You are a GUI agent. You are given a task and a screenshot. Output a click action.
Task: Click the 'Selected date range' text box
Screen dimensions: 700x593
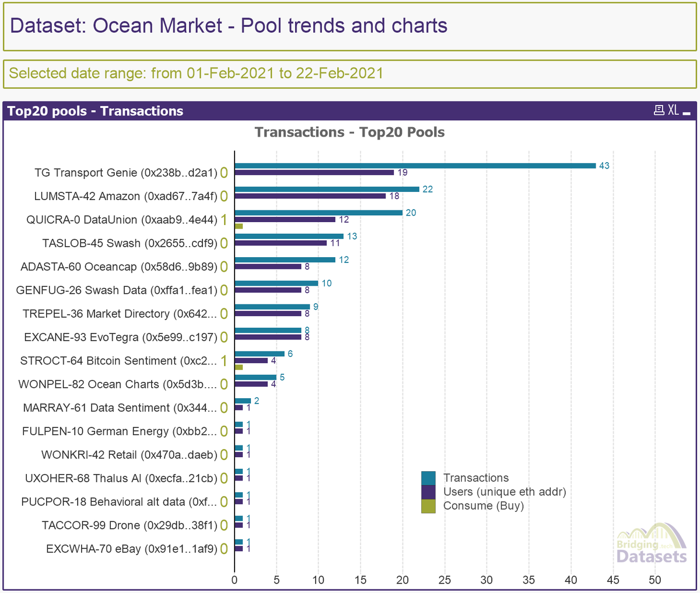click(x=349, y=73)
